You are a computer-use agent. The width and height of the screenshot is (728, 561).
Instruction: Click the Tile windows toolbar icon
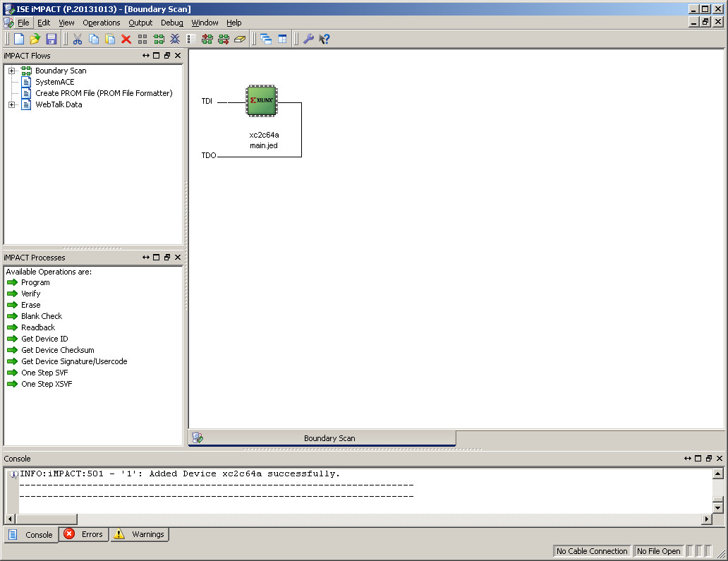(x=282, y=39)
